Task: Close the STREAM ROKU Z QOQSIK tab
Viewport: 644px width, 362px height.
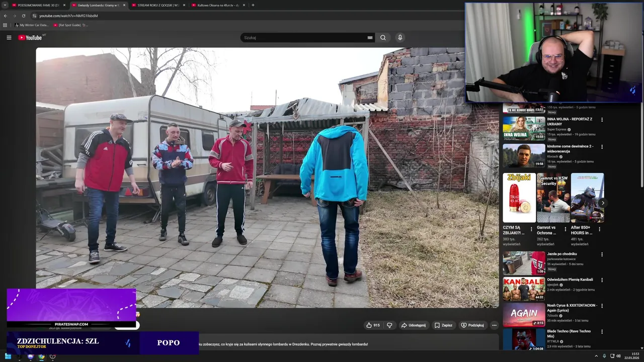Action: click(x=184, y=5)
